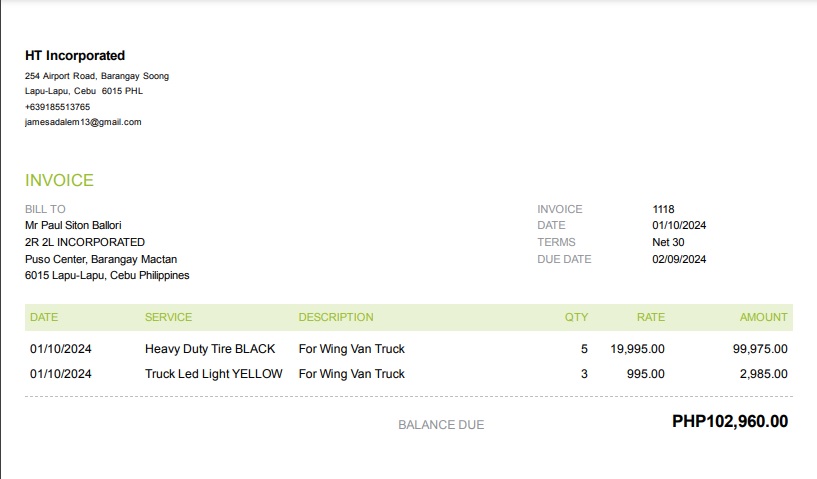Select the Truck Led Light YELLOW service
Screen dimensions: 817x479
[214, 374]
